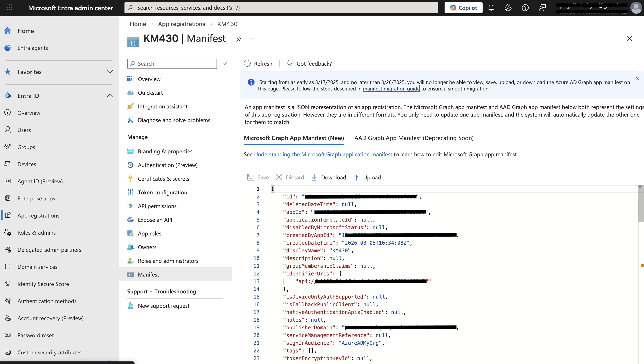Image resolution: width=644 pixels, height=364 pixels.
Task: Open the header feedback person icon
Action: click(x=542, y=8)
